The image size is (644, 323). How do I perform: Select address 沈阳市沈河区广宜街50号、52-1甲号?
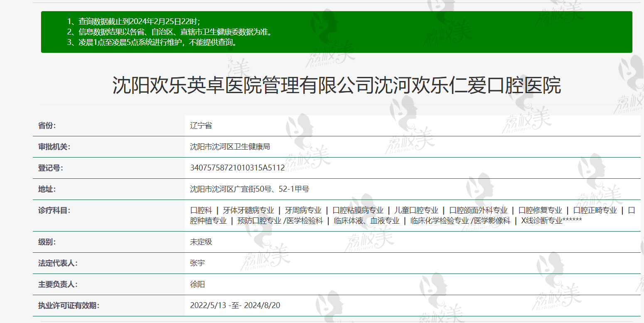[250, 189]
